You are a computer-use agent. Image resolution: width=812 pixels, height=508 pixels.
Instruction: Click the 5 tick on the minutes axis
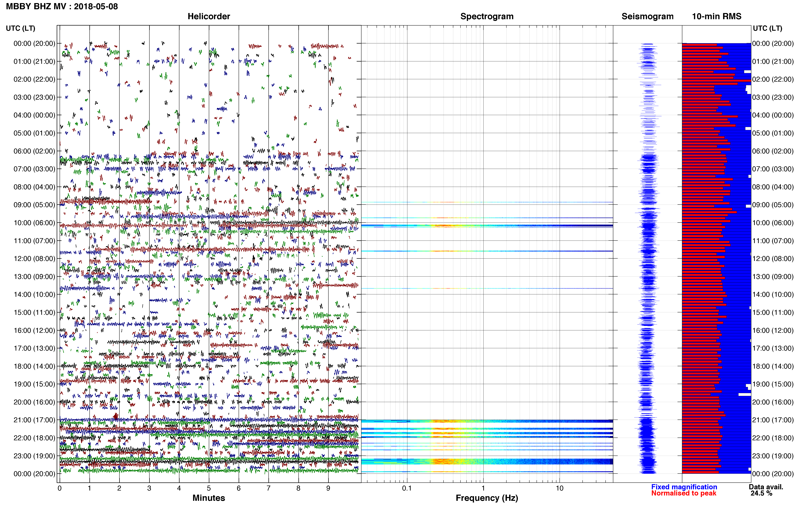click(x=209, y=488)
